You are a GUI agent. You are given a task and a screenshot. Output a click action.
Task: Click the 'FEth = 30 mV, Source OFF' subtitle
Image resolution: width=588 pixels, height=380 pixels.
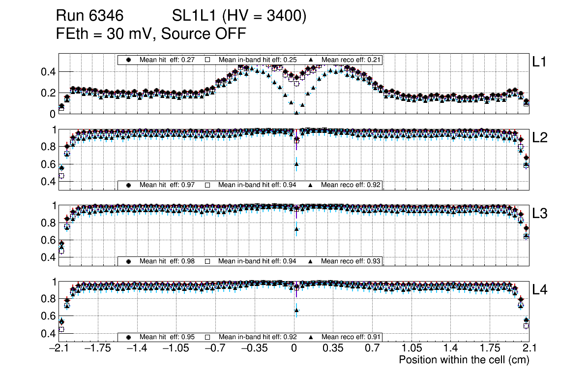point(151,34)
